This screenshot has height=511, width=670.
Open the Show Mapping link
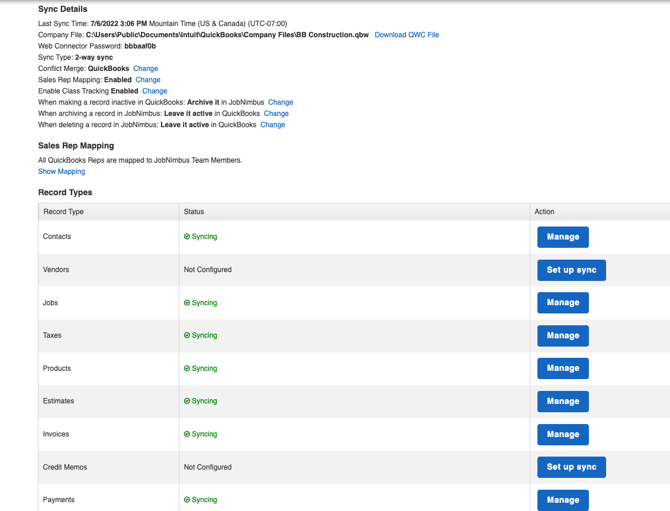(x=61, y=172)
